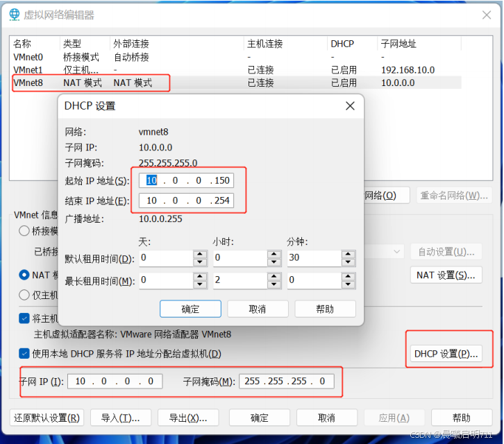This screenshot has height=444, width=504.
Task: Click the 结束 IP 地址 field
Action: point(187,200)
